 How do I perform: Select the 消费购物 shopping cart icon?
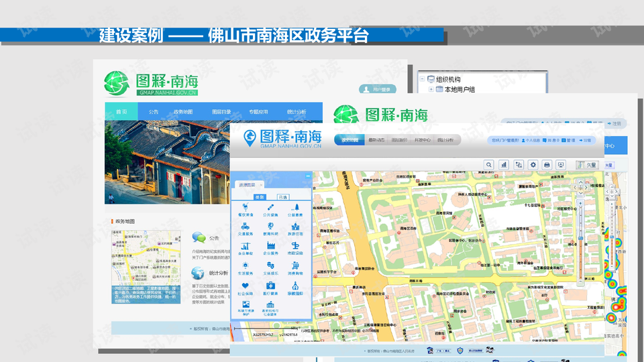[x=295, y=267]
